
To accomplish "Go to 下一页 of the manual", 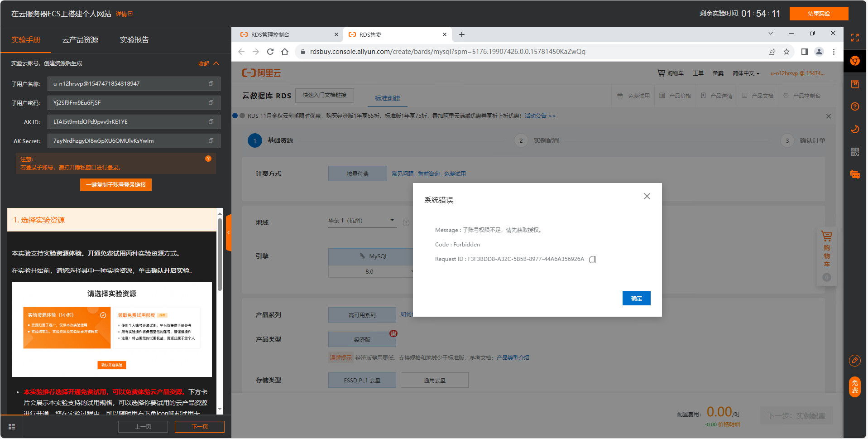I will [200, 426].
